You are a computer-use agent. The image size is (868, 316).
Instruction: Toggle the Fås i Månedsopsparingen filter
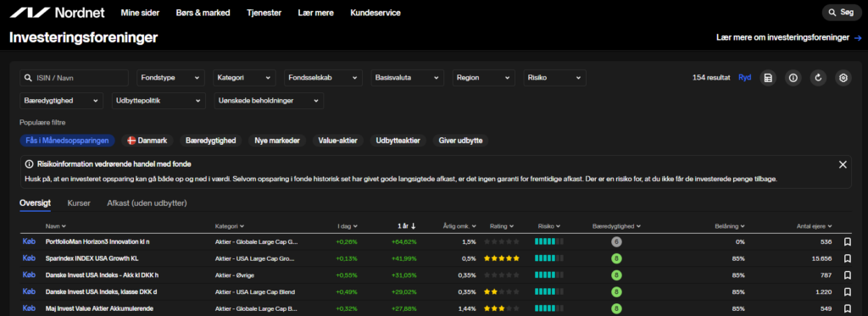pyautogui.click(x=67, y=141)
